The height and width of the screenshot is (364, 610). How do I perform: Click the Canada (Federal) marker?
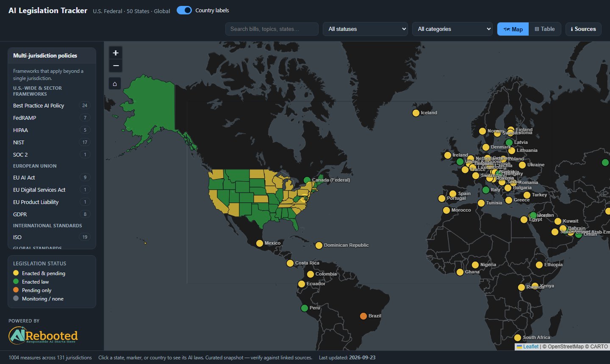(307, 180)
